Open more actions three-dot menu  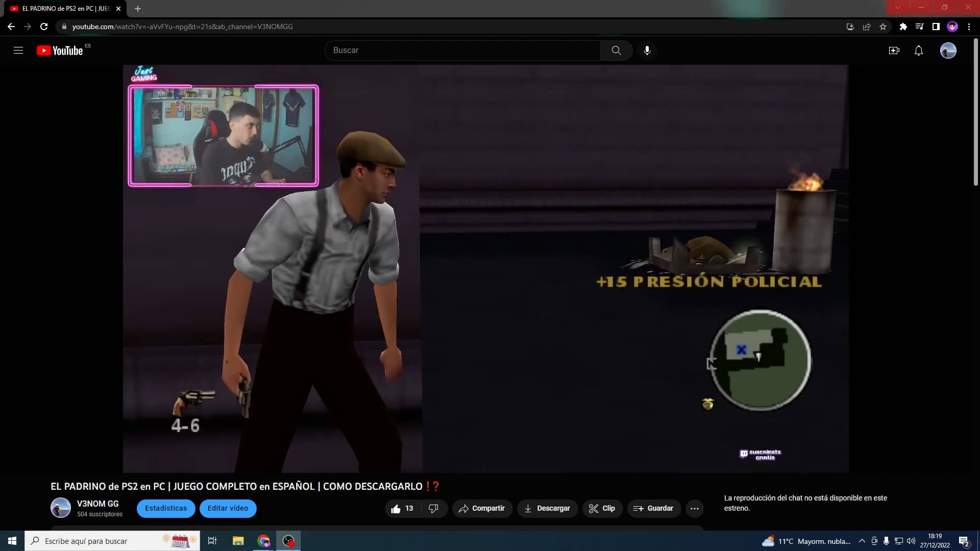[x=694, y=509]
